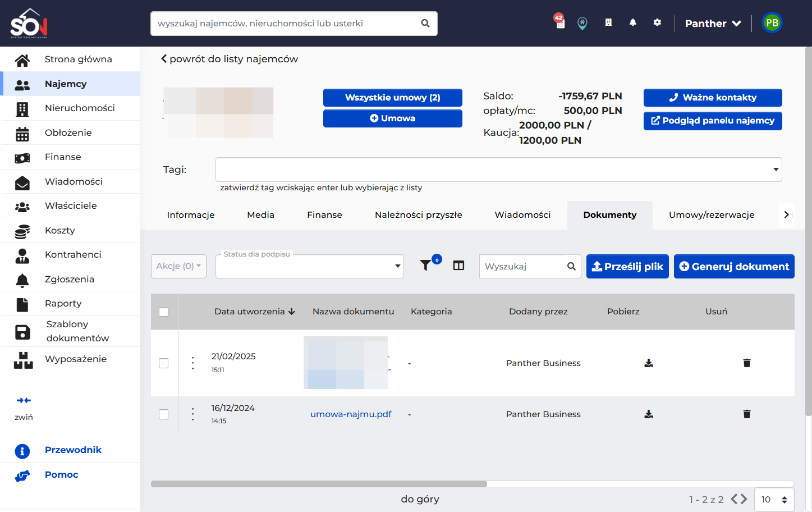Show more tabs with right chevron
The height and width of the screenshot is (512, 812).
[x=786, y=215]
